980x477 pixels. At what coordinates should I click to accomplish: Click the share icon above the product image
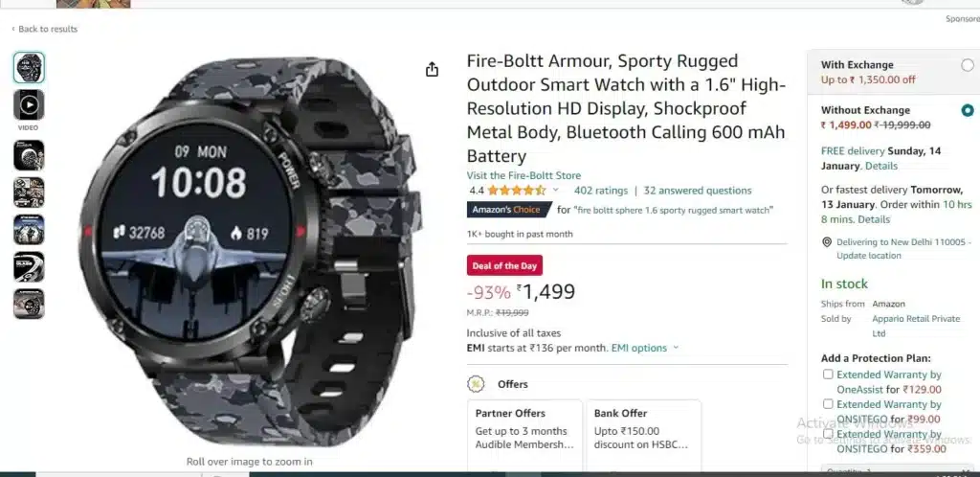pyautogui.click(x=432, y=69)
